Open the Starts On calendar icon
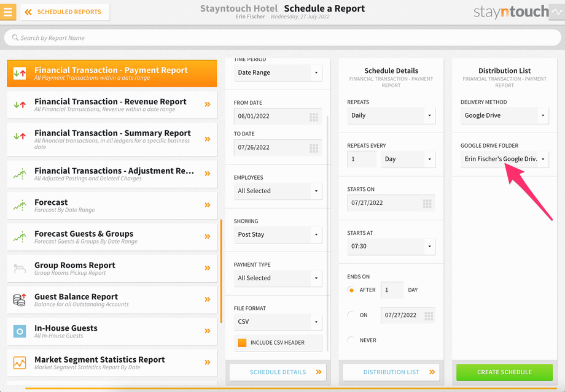 tap(427, 204)
